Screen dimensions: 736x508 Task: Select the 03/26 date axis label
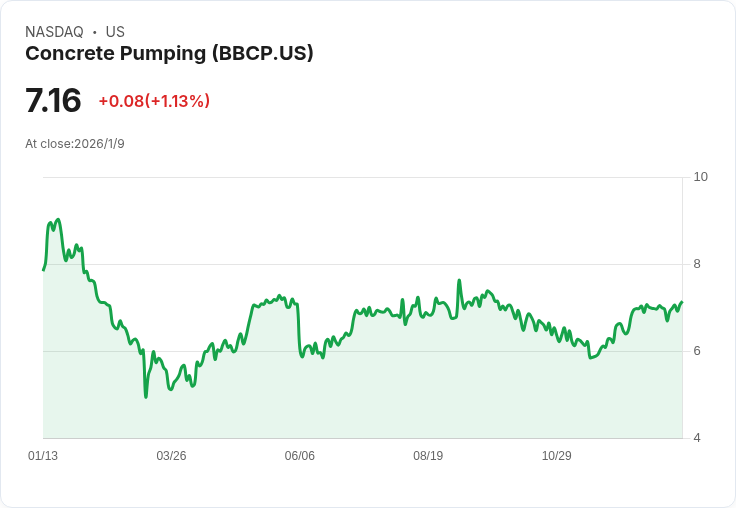pyautogui.click(x=171, y=456)
